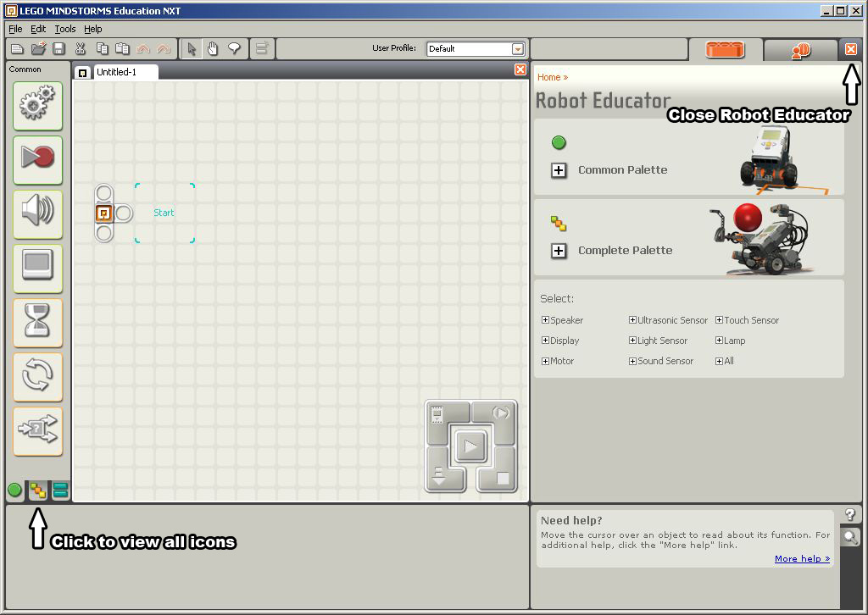Open the More help link
The image size is (868, 615).
point(802,558)
